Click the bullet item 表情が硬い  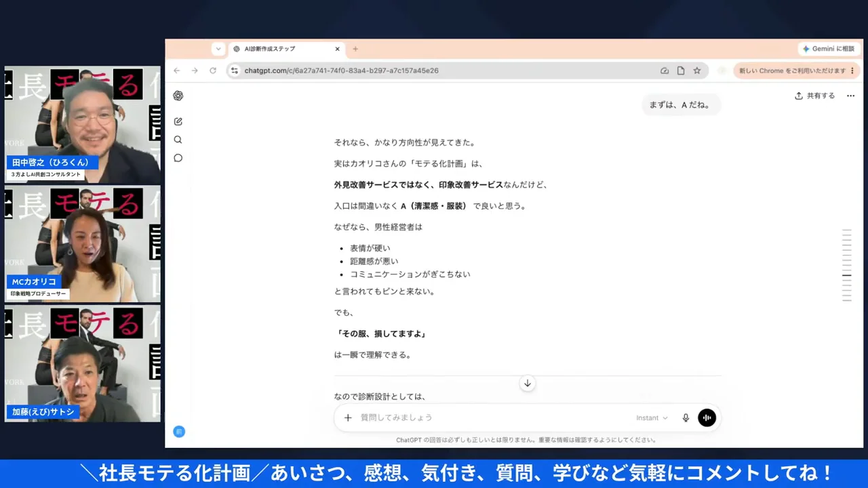tap(370, 248)
